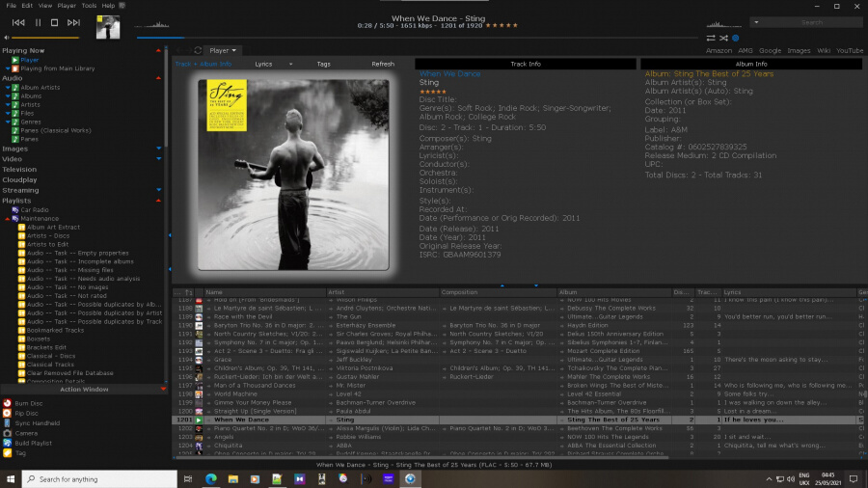Open the Windows Start menu
The width and height of the screenshot is (868, 488).
click(11, 479)
